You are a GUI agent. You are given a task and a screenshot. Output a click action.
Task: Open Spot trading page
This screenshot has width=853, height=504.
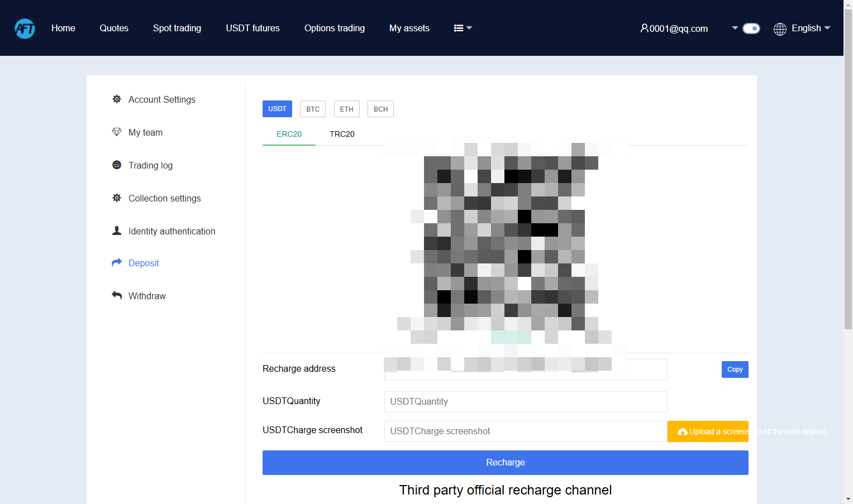(x=177, y=28)
